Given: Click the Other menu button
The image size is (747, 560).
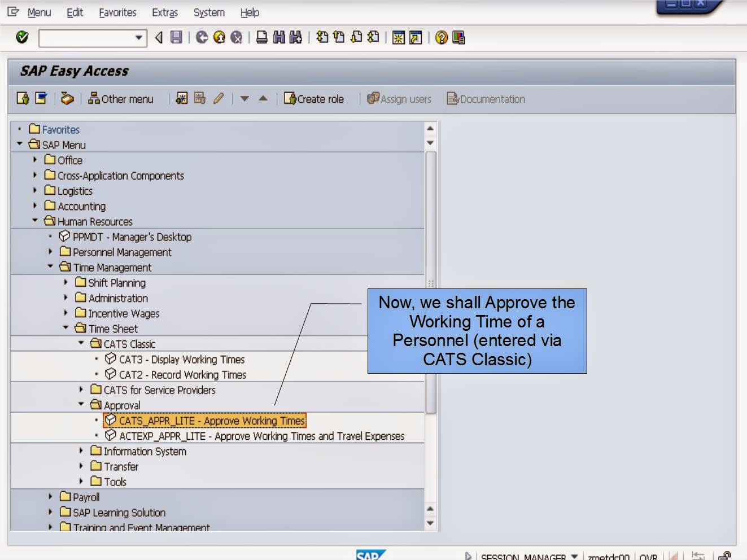Looking at the screenshot, I should [121, 99].
